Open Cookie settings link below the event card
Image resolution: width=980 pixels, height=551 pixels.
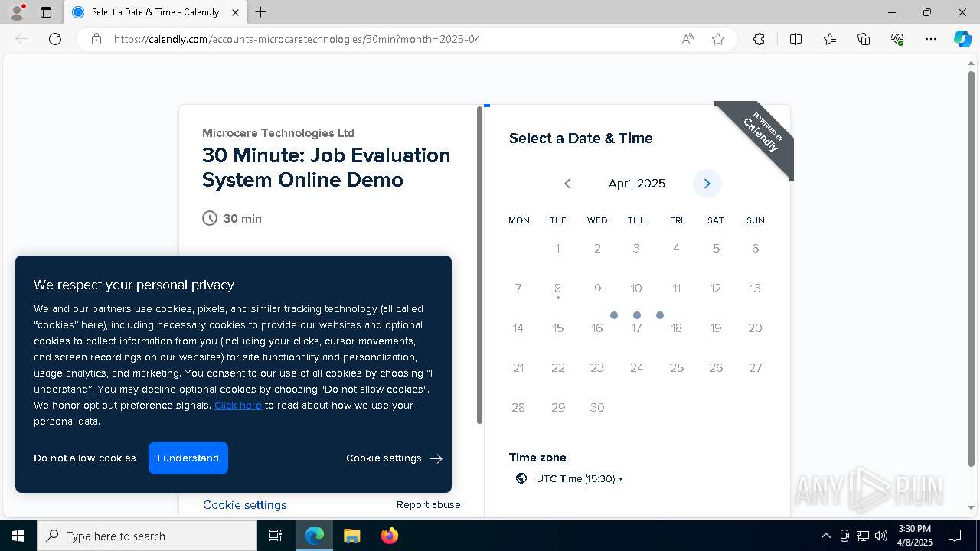245,505
